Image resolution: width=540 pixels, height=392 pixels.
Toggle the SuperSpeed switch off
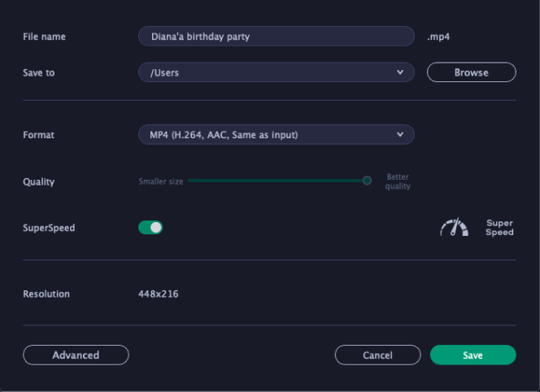(150, 228)
